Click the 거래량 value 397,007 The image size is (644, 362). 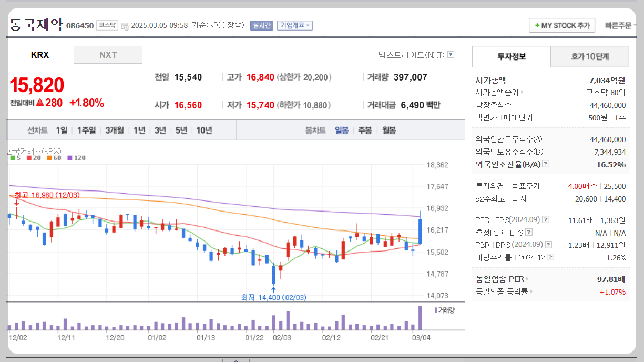pos(411,77)
